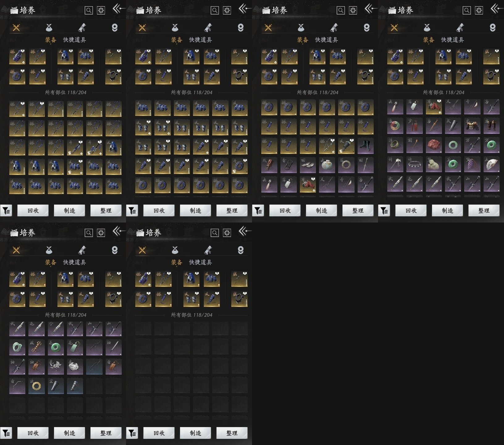Select the gold-plated chest armor item

point(472,126)
